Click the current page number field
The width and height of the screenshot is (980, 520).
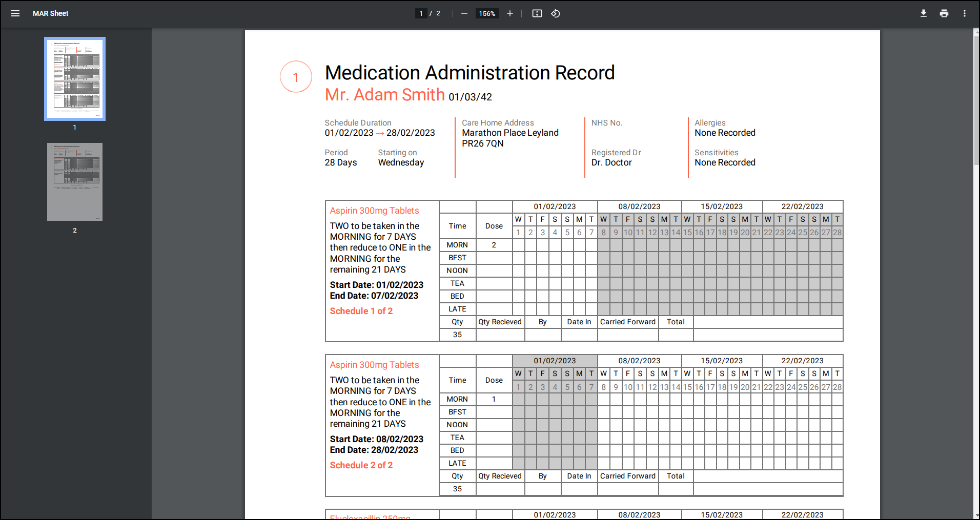click(x=421, y=13)
